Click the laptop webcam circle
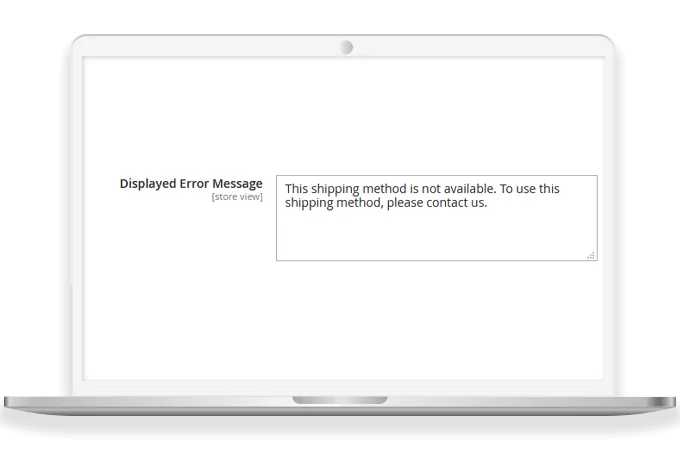 tap(346, 47)
